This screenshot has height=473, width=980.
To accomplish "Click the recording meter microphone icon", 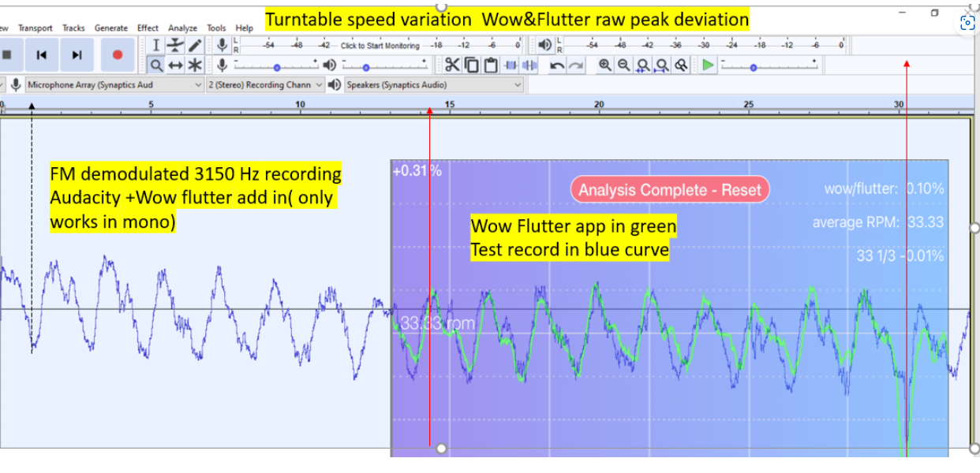I will tap(223, 46).
